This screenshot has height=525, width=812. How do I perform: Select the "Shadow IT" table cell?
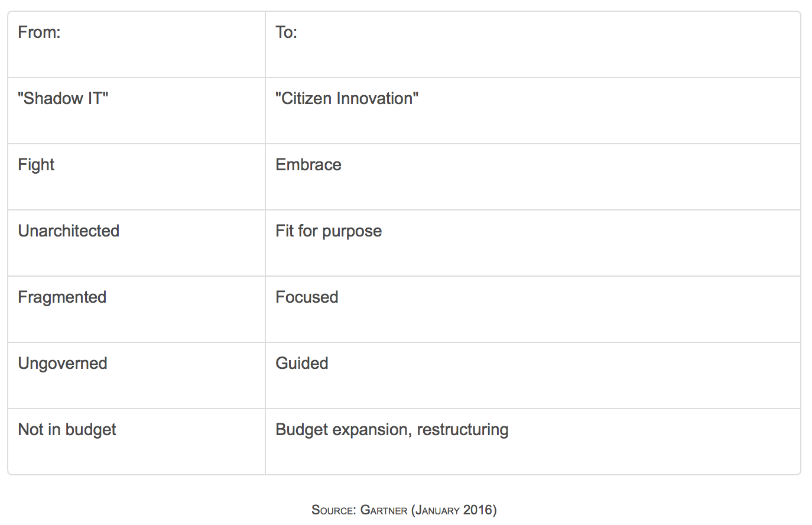(63, 99)
